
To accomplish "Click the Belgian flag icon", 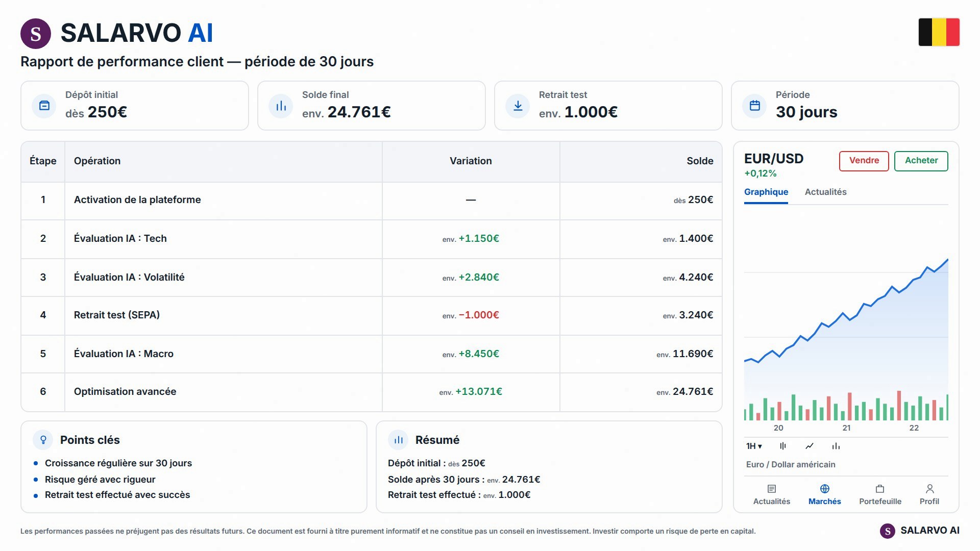I will point(939,32).
